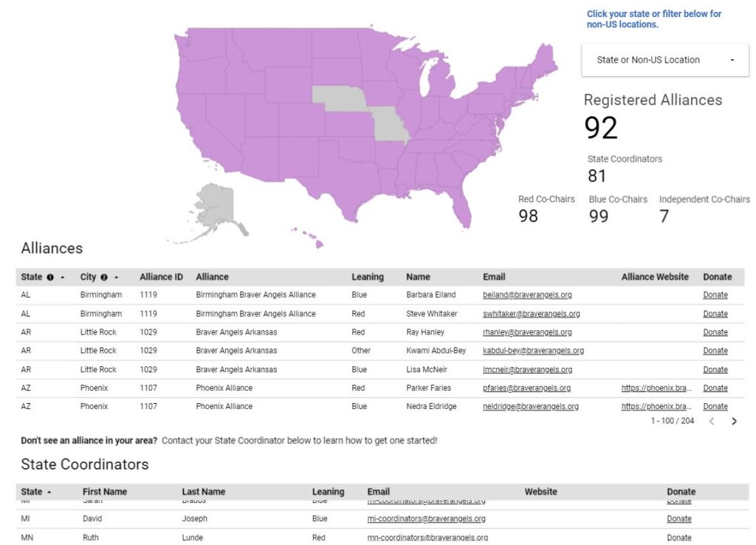This screenshot has height=545, width=756.
Task: Click Website header in State Coordinators table
Action: (540, 492)
